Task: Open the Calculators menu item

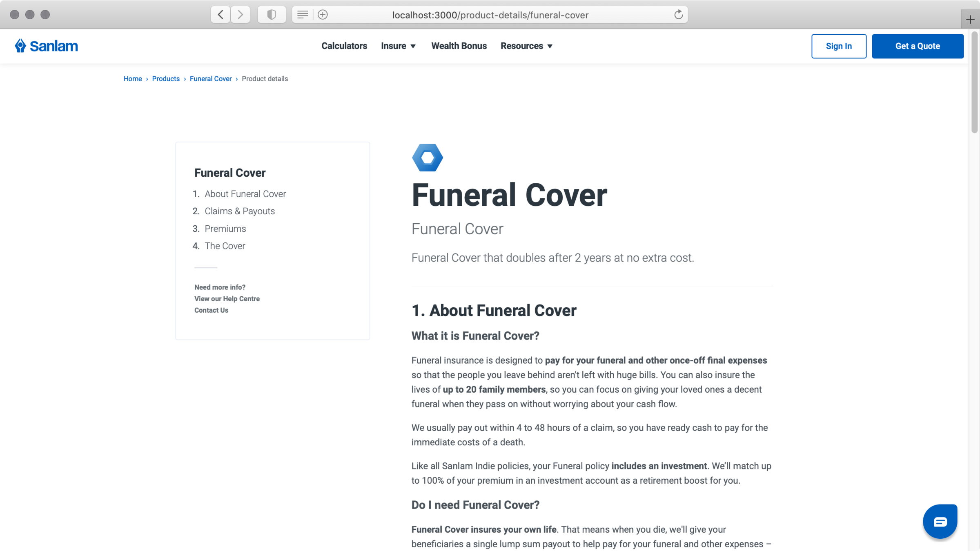Action: [x=344, y=46]
